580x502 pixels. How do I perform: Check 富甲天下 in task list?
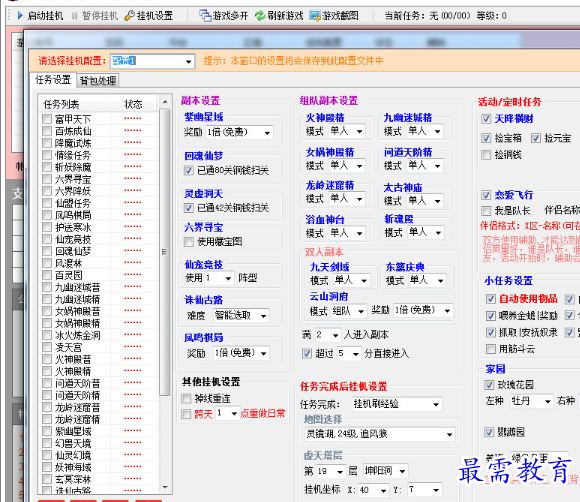click(x=47, y=119)
